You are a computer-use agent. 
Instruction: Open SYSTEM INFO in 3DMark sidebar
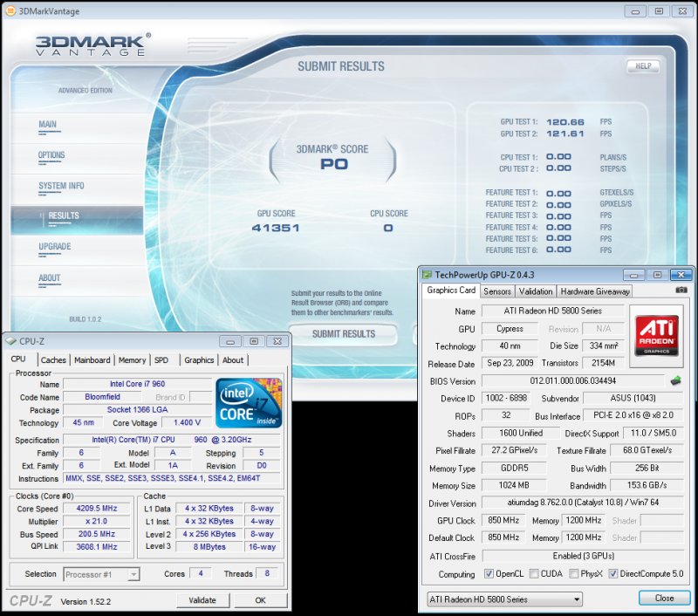pyautogui.click(x=61, y=186)
